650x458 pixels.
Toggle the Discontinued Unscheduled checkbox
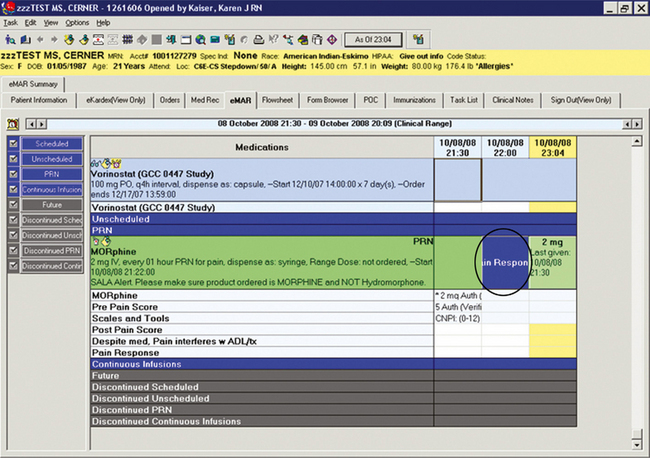pyautogui.click(x=13, y=235)
